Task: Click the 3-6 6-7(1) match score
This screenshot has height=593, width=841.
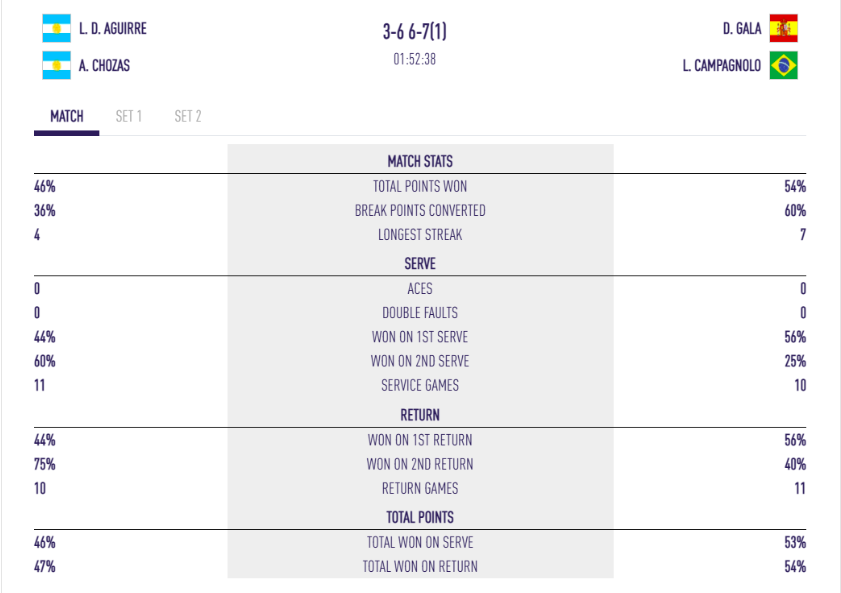Action: coord(415,32)
